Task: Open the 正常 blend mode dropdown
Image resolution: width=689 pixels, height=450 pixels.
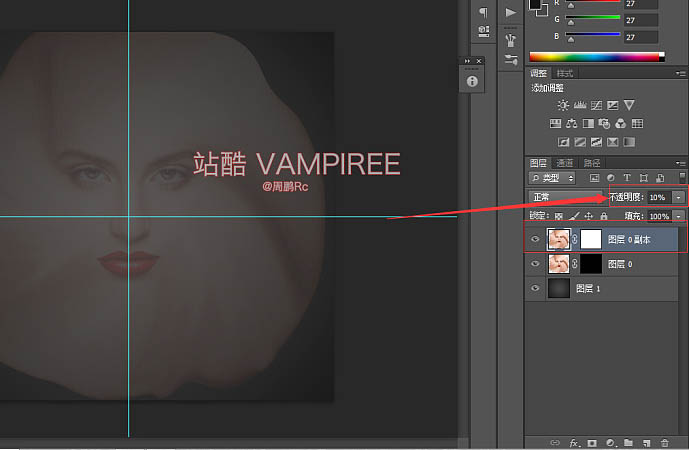Action: (566, 197)
